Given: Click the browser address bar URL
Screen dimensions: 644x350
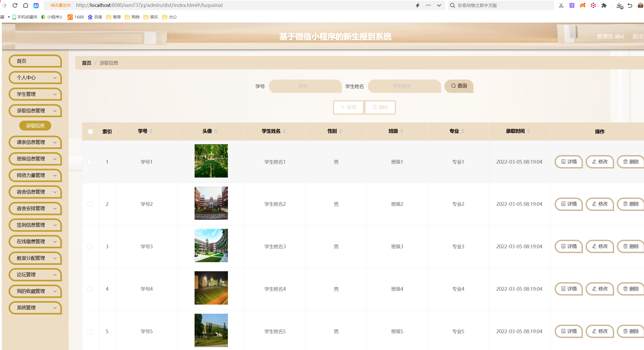Looking at the screenshot, I should point(149,5).
